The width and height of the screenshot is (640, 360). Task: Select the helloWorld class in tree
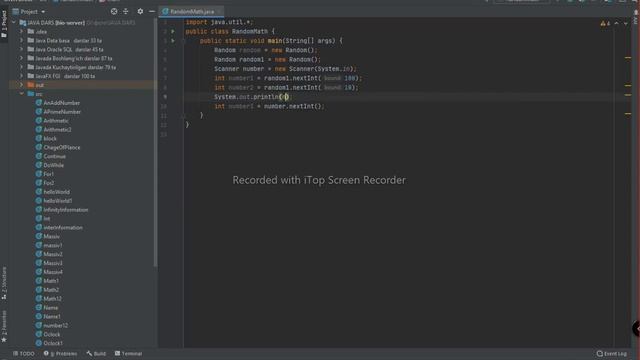[56, 192]
